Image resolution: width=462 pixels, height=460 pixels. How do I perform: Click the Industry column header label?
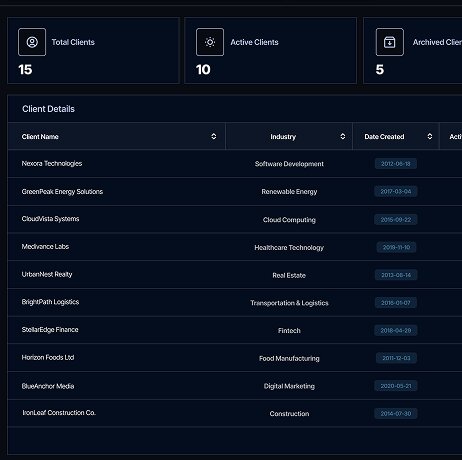[283, 137]
